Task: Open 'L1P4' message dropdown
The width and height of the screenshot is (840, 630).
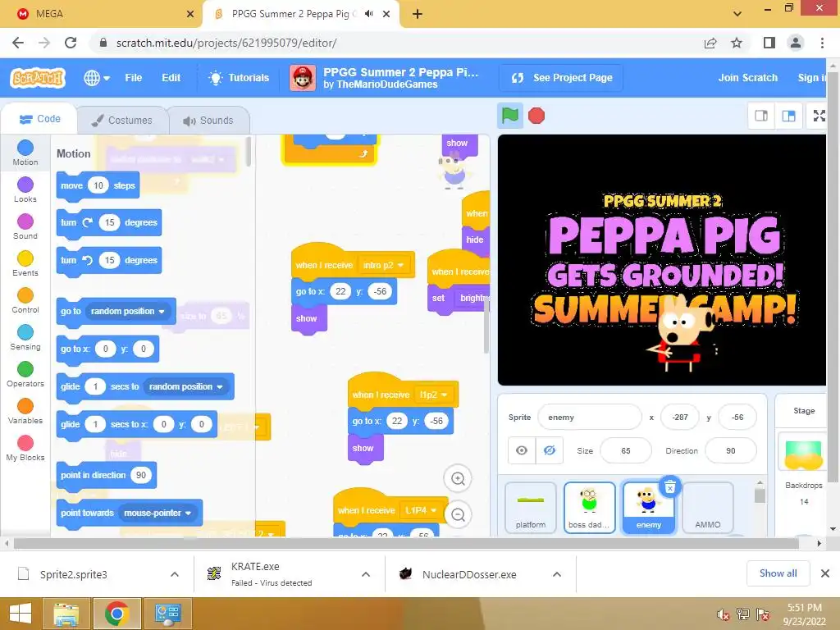Action: pyautogui.click(x=421, y=510)
